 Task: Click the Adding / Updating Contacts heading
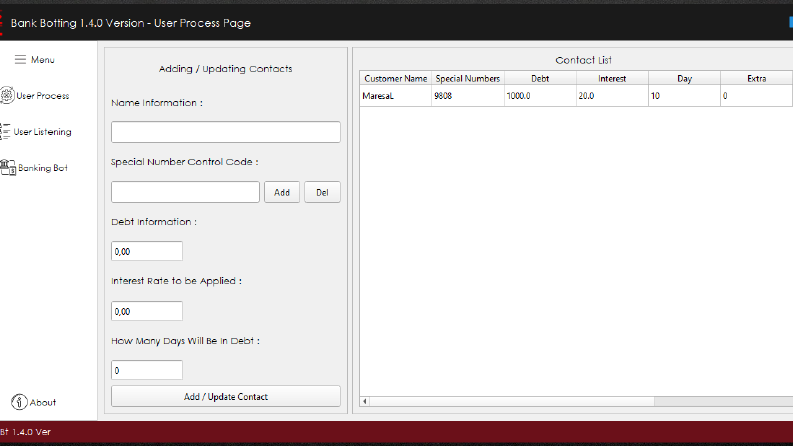point(226,69)
